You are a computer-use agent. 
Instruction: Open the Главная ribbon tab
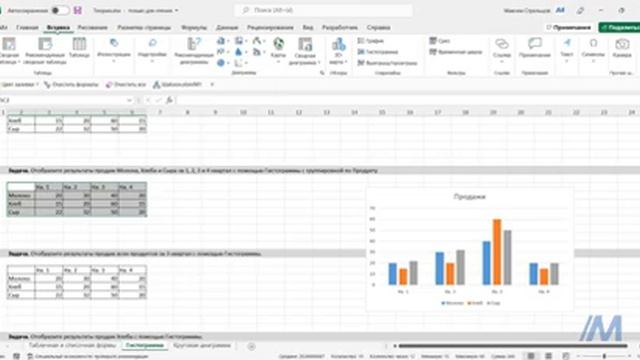[27, 27]
